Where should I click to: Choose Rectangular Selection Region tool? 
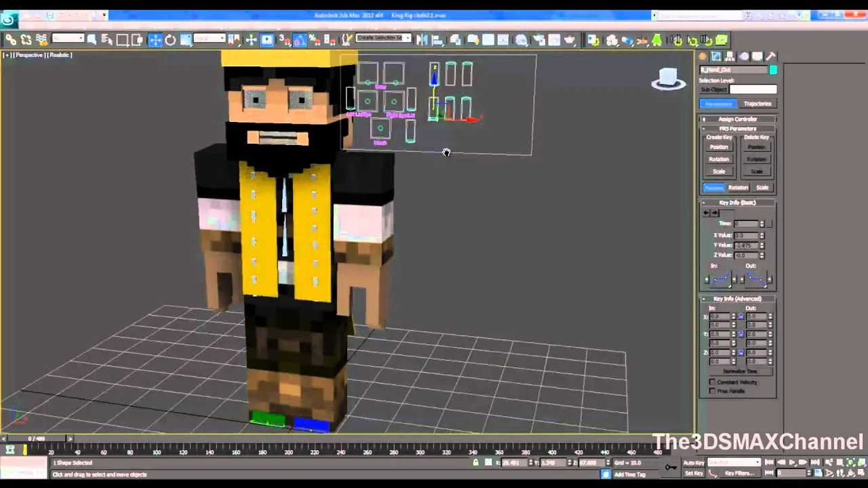122,40
